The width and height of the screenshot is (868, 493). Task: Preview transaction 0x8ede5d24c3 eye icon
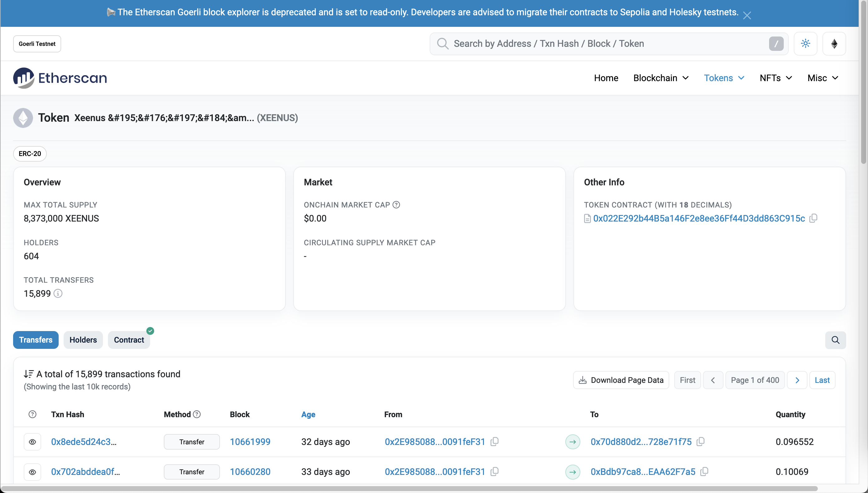(32, 442)
